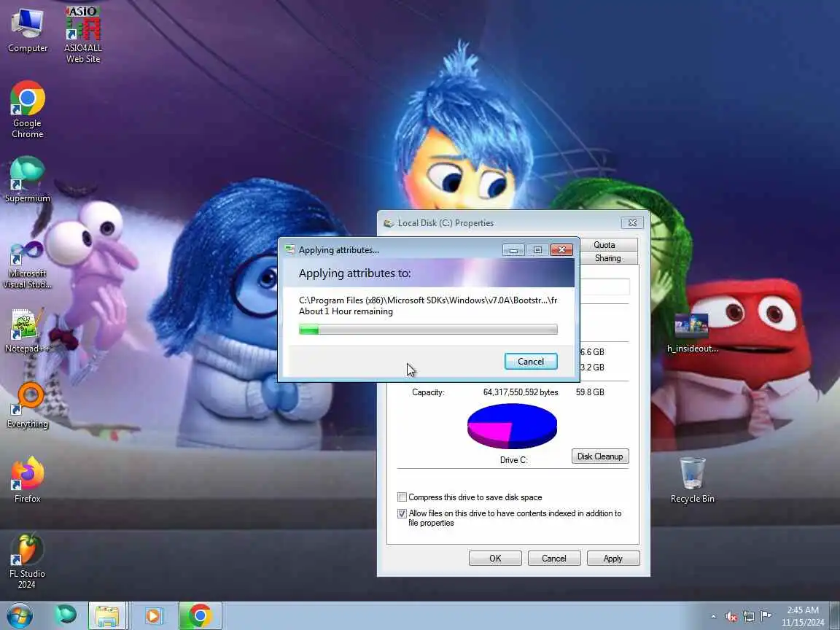The height and width of the screenshot is (630, 840).
Task: Close the Applying attributes dialog
Action: [x=561, y=249]
